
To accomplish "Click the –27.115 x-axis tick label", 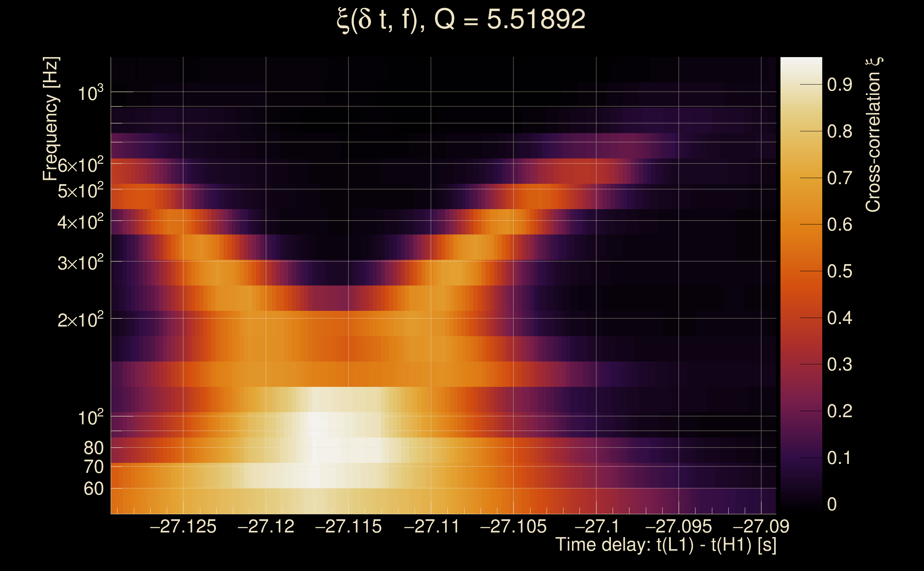I will pyautogui.click(x=348, y=526).
